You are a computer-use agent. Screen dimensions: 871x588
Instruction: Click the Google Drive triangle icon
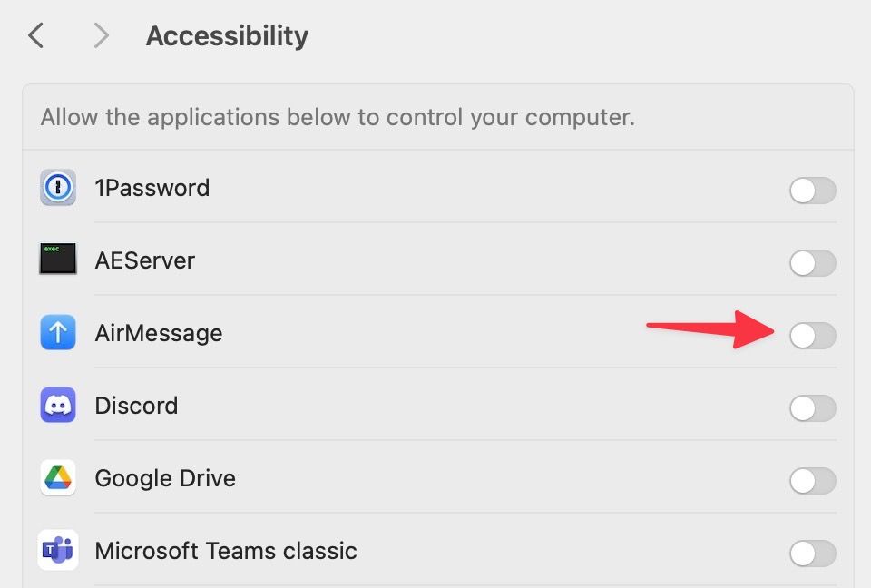57,478
